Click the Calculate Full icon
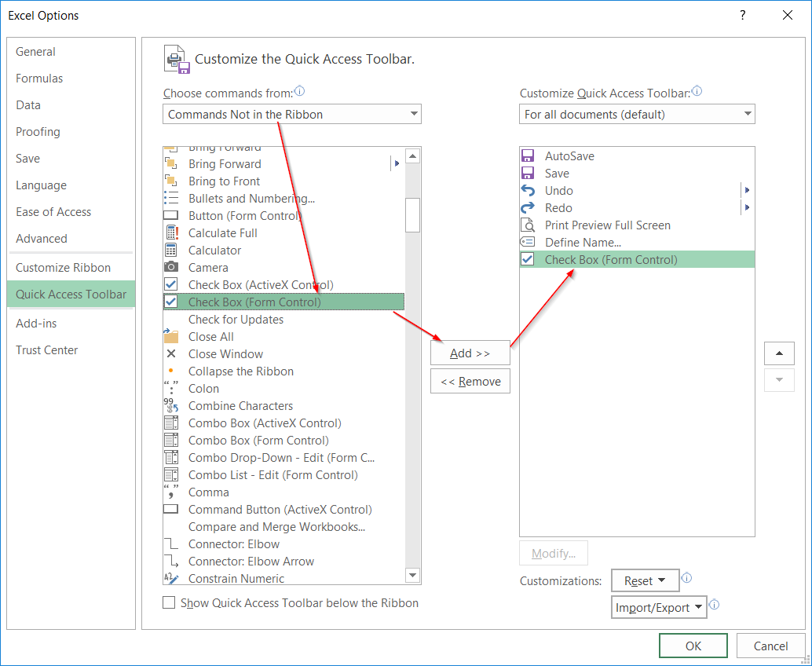812x666 pixels. (x=171, y=232)
